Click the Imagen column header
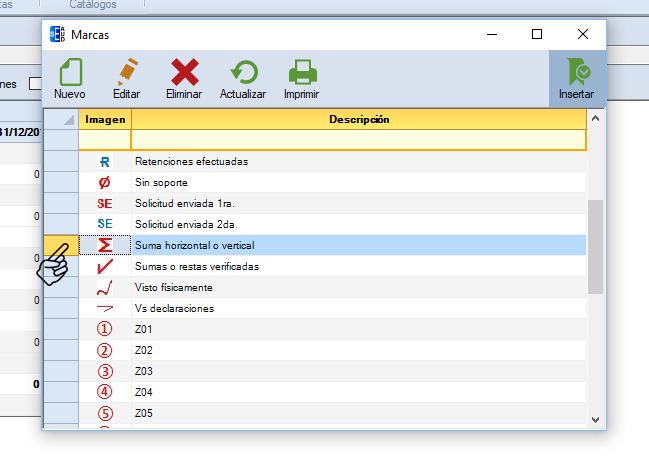The height and width of the screenshot is (456, 649). pos(105,120)
